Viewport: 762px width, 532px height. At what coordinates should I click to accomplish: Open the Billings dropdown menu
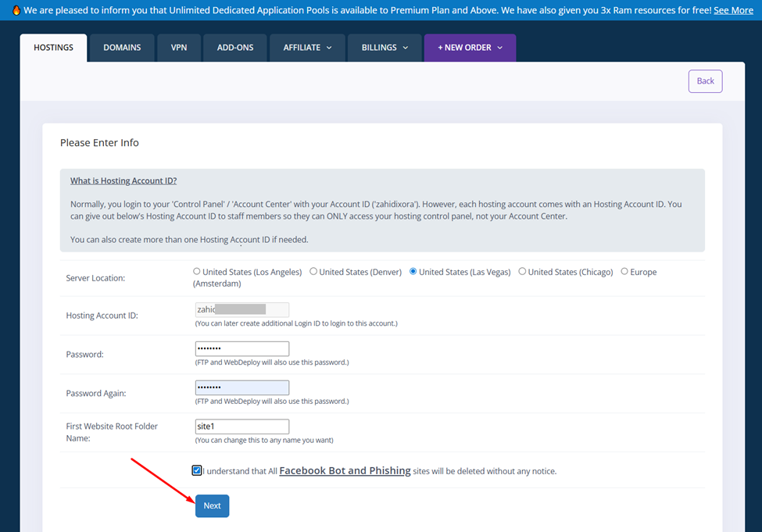tap(385, 48)
